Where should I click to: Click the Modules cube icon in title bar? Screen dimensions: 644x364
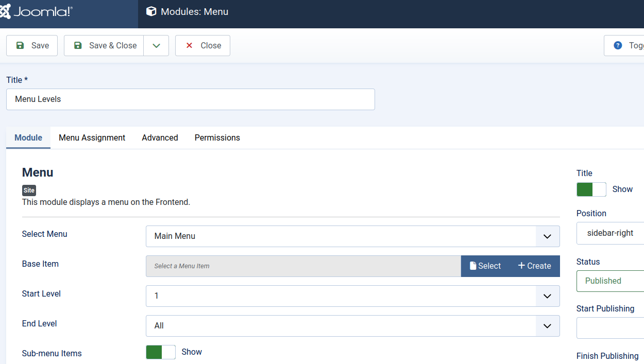point(151,11)
